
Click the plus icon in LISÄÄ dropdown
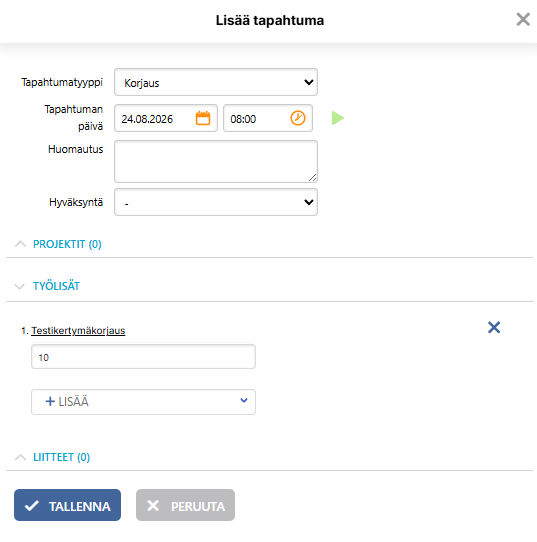point(50,401)
